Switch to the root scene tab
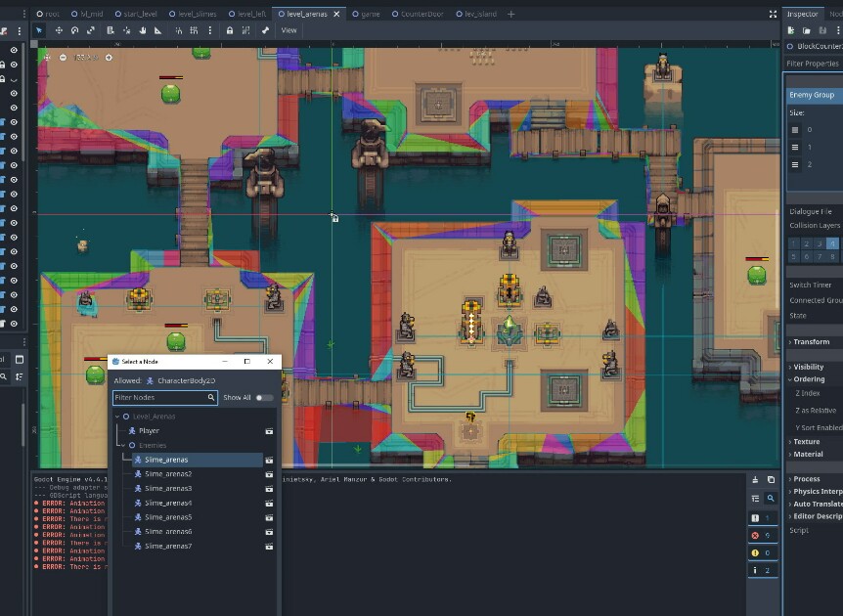 click(x=48, y=14)
